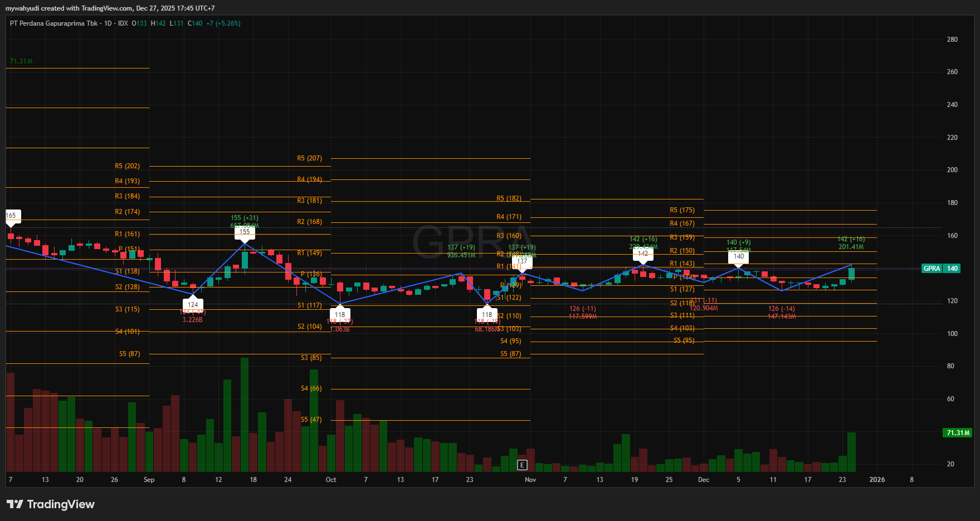Click the GPRA symbol tag on price axis
The image size is (980, 521).
point(932,269)
